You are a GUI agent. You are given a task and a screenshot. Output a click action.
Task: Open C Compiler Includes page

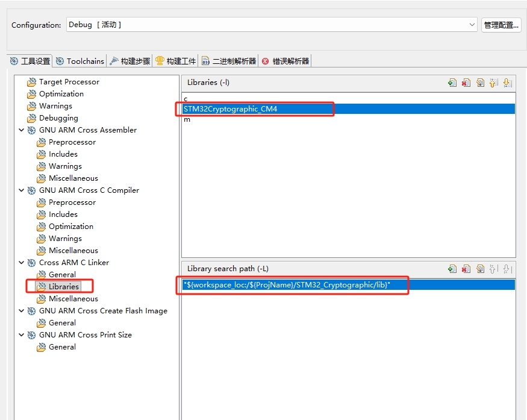tap(63, 214)
